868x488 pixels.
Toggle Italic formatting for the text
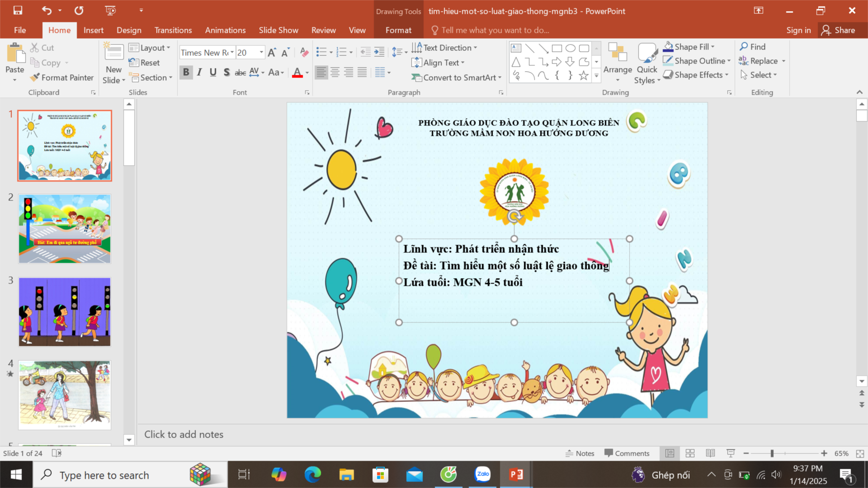coord(199,73)
